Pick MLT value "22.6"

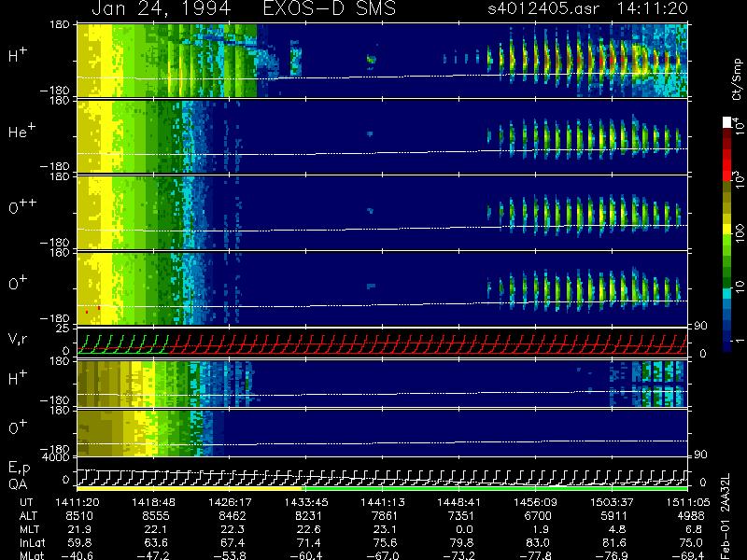pos(308,529)
